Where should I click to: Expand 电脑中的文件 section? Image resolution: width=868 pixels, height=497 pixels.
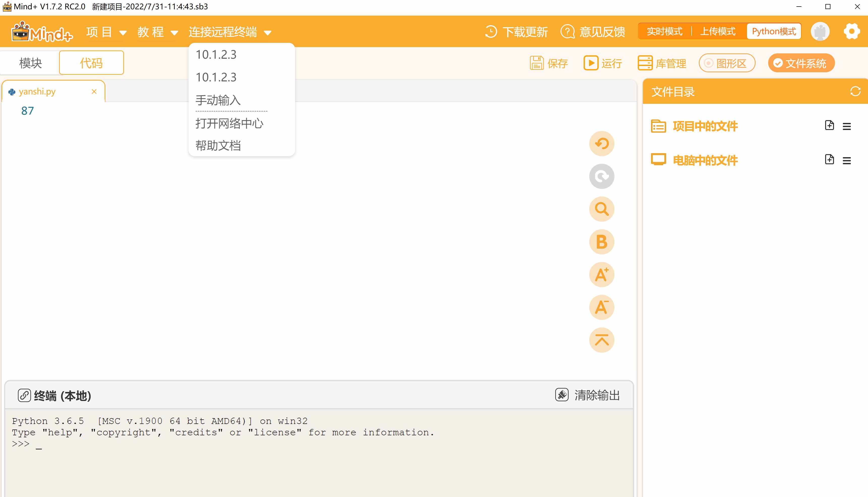click(x=705, y=160)
